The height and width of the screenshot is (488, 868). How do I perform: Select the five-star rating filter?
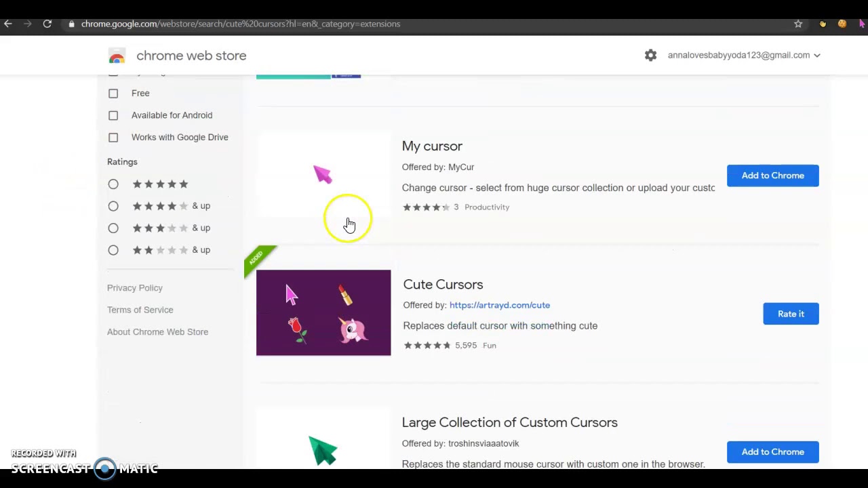[113, 184]
